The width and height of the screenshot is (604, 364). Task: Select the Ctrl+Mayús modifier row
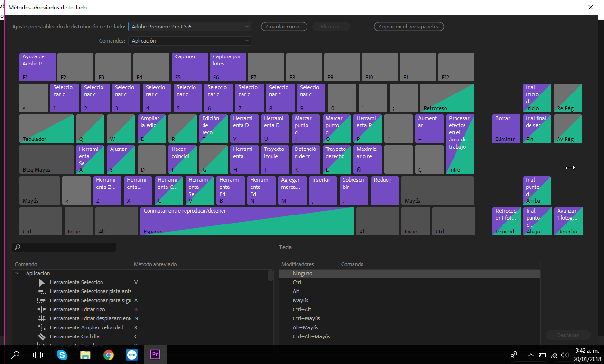tap(409, 318)
